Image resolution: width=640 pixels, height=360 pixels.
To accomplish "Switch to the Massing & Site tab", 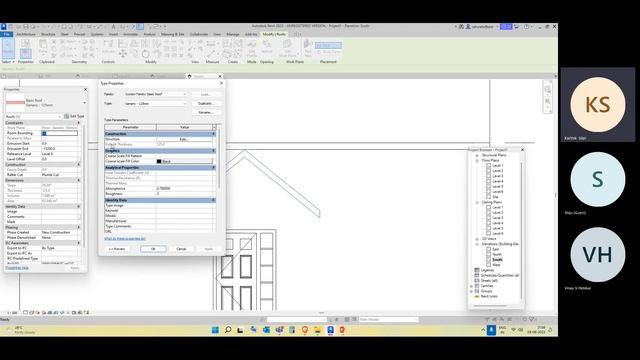I will point(173,34).
